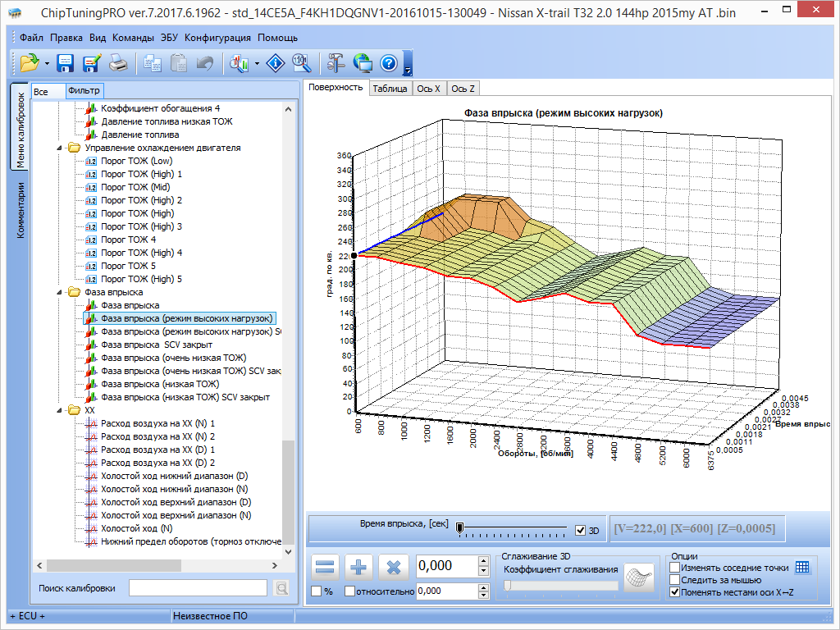The width and height of the screenshot is (840, 630).
Task: Click the 'Коэффициент сглаживания' slider
Action: (562, 586)
